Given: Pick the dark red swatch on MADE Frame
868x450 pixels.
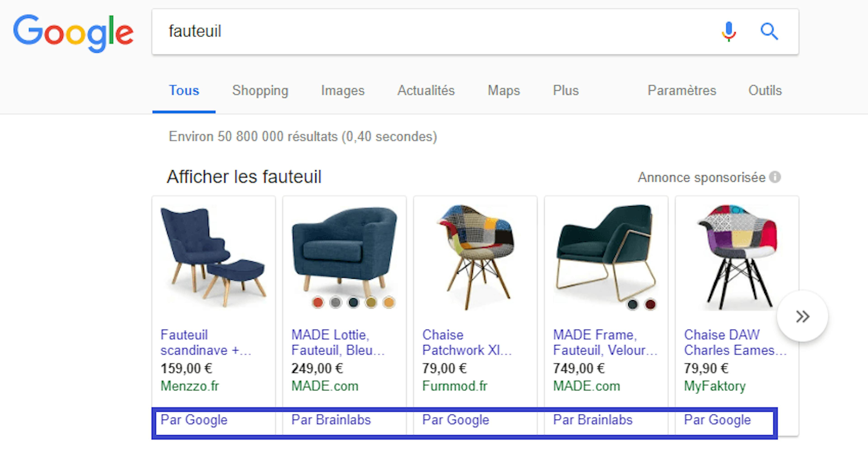Looking at the screenshot, I should pos(650,304).
